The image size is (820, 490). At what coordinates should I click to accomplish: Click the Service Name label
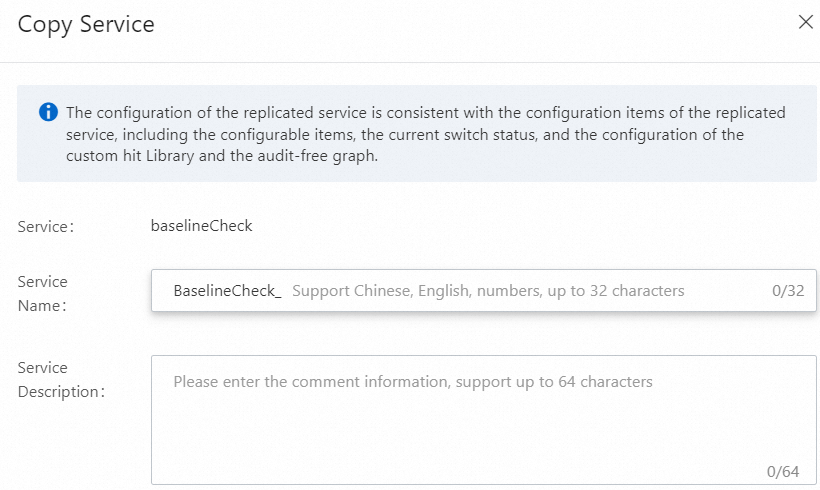43,294
